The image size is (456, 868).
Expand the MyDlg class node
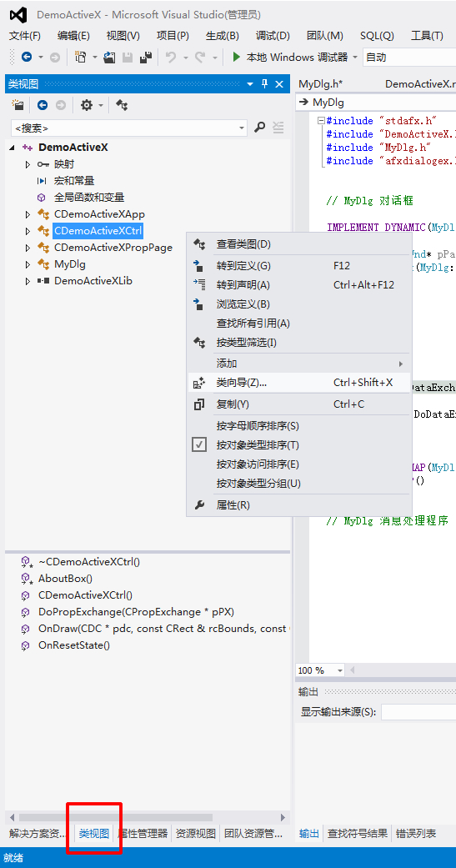point(28,264)
